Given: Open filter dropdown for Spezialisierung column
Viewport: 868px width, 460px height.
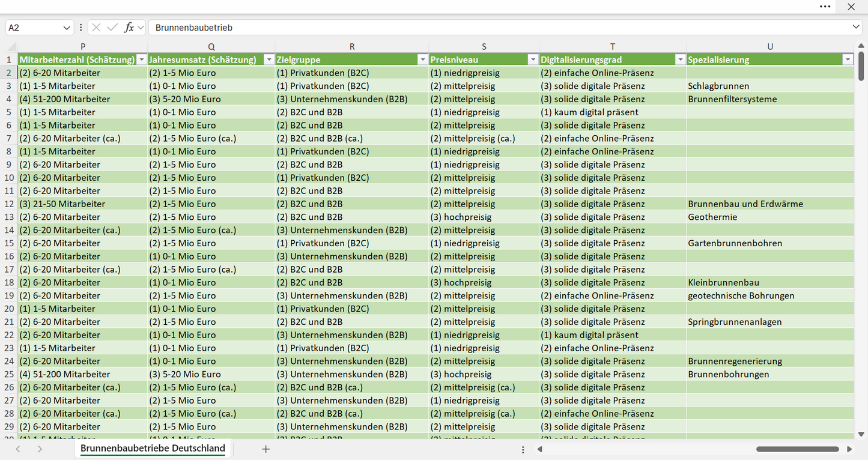Looking at the screenshot, I should [848, 59].
